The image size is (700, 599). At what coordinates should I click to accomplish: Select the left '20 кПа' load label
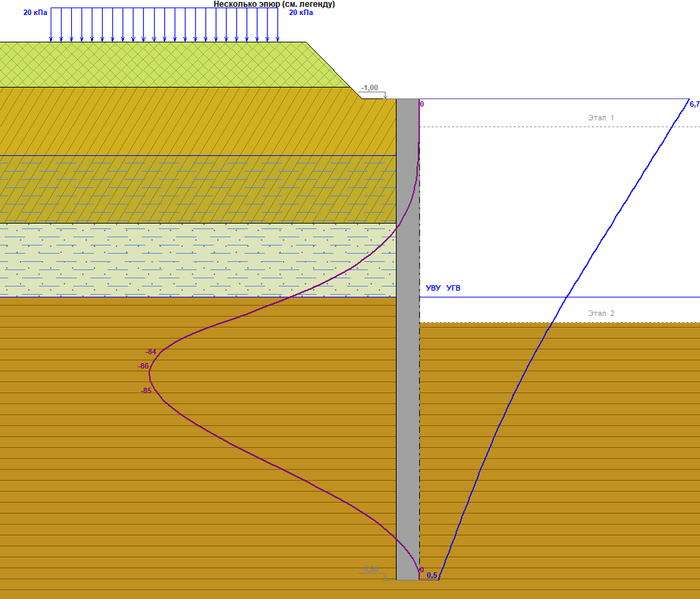[36, 12]
